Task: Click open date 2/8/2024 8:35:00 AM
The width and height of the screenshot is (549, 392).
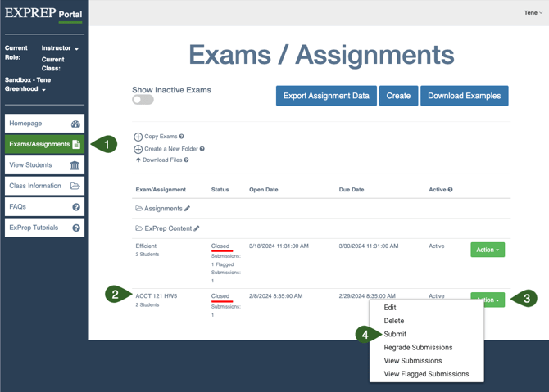Action: (276, 295)
